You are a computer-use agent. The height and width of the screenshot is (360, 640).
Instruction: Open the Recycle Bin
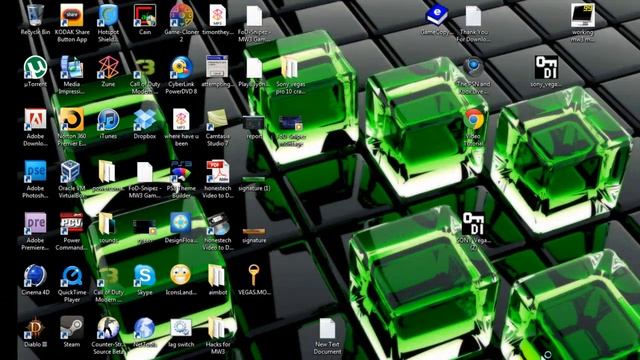[35, 15]
